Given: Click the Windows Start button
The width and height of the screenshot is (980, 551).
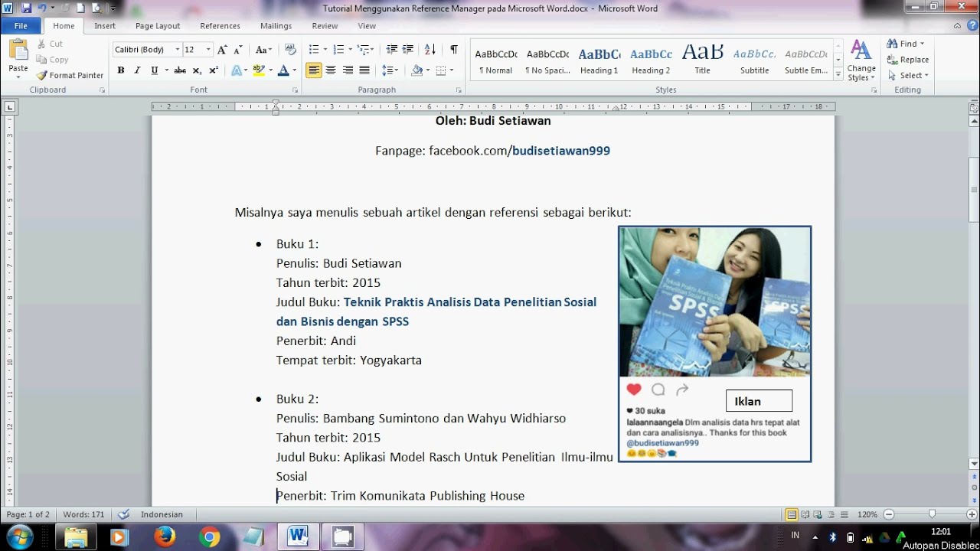Looking at the screenshot, I should (19, 536).
